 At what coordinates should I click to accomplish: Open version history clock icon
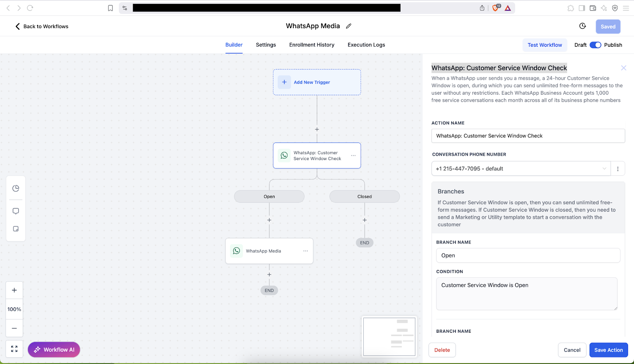[582, 26]
